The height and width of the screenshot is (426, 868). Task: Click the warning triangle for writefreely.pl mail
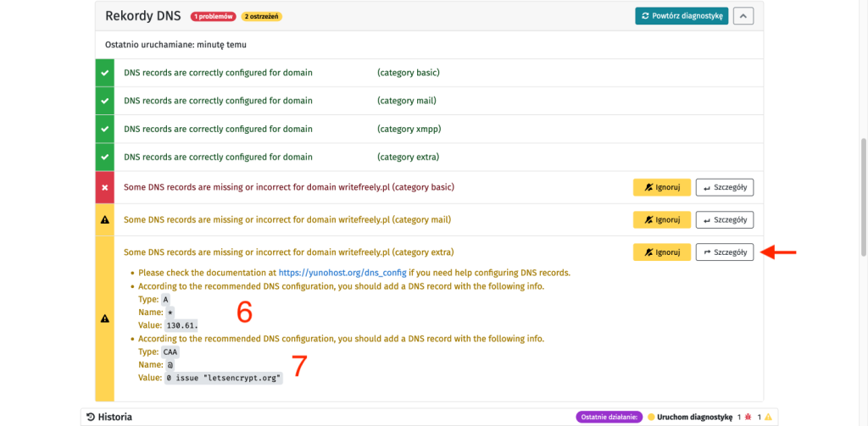tap(103, 219)
